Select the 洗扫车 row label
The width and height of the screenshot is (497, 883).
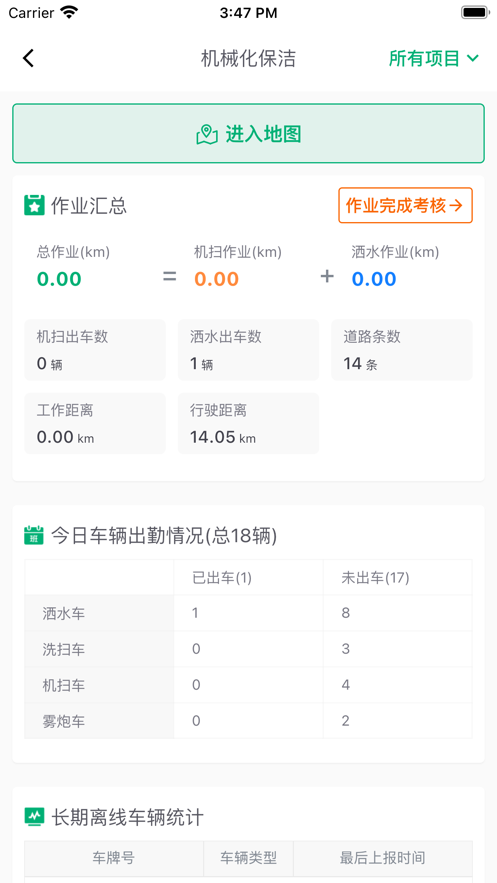point(64,649)
